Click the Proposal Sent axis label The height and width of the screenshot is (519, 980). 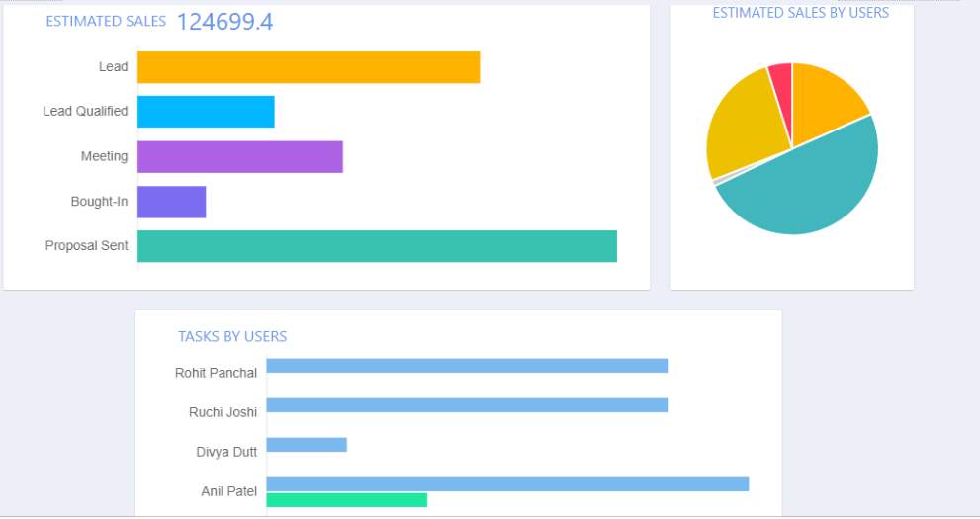coord(87,245)
